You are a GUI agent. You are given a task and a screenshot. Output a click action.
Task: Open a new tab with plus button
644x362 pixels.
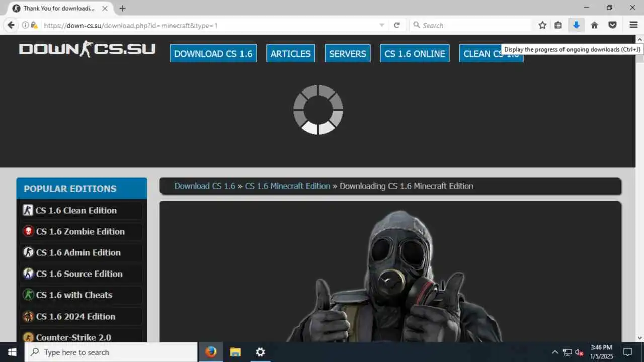point(122,8)
